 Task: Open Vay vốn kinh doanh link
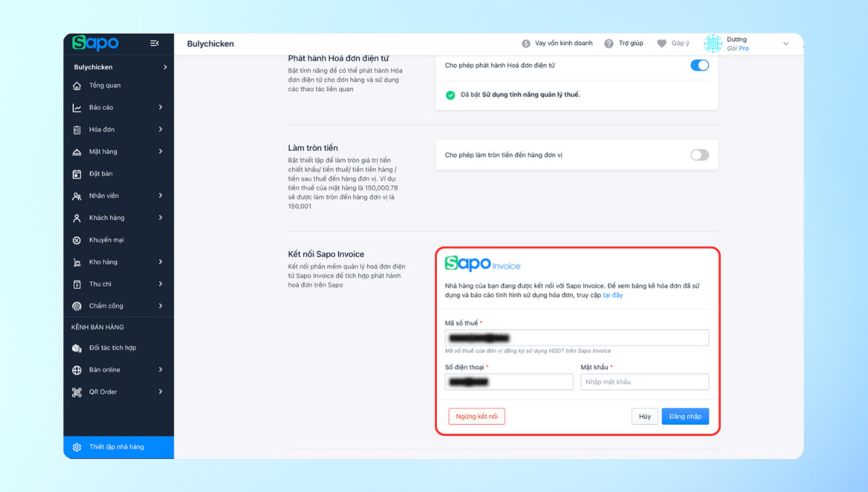pos(564,44)
